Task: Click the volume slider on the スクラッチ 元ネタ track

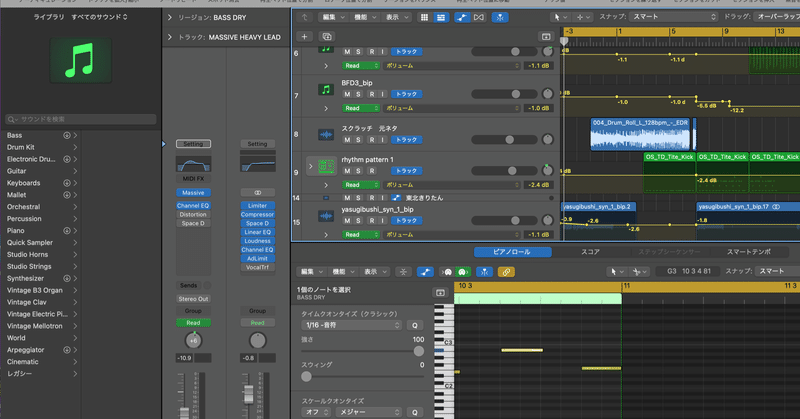Action: [x=505, y=139]
